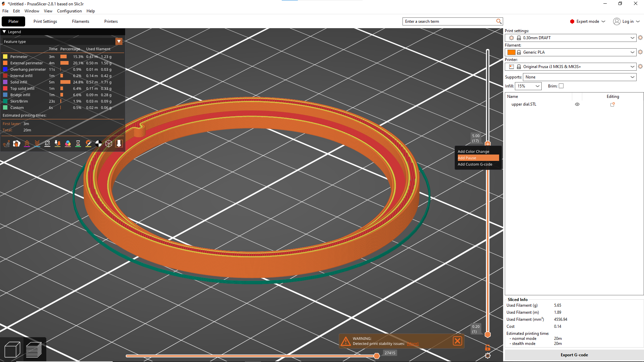The image size is (644, 362).
Task: Toggle Deretractions visibility icon
Action: coord(37,143)
